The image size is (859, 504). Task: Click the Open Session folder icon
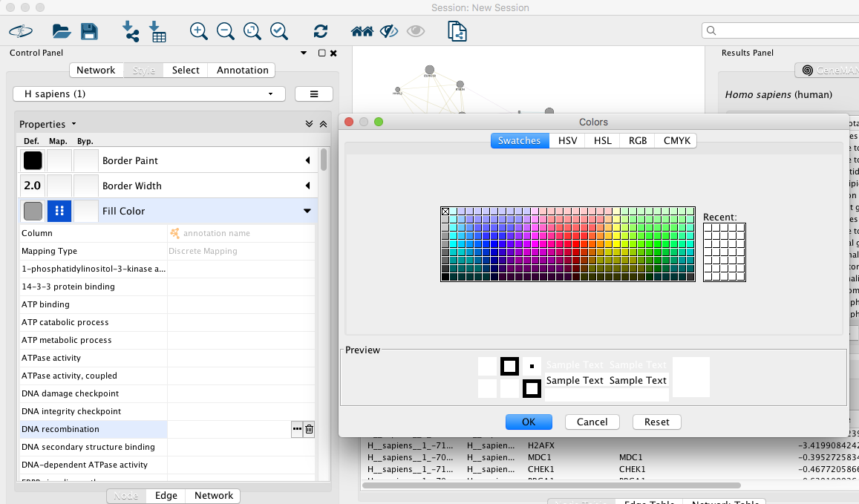(61, 31)
